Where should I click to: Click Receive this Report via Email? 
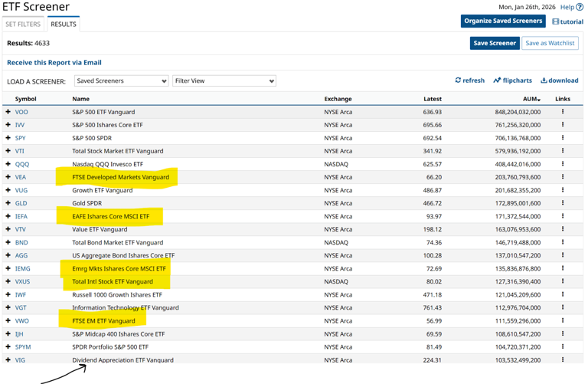tap(54, 63)
